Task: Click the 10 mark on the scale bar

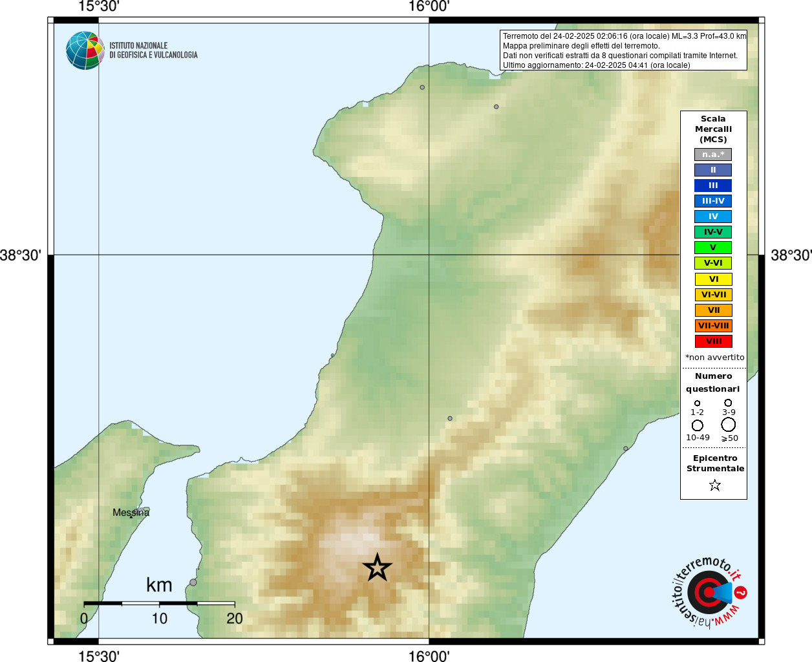Action: click(x=159, y=619)
